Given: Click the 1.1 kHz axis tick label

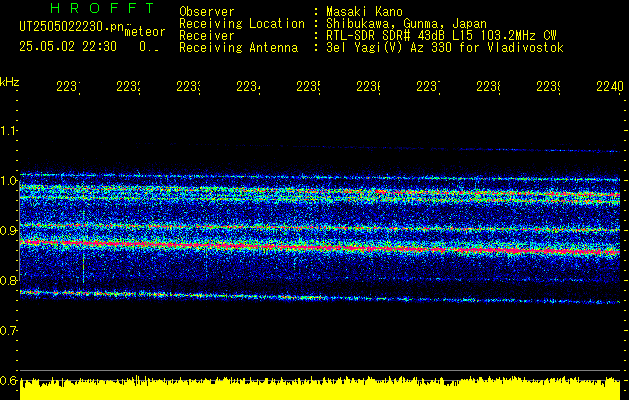Looking at the screenshot, I should pyautogui.click(x=8, y=131).
